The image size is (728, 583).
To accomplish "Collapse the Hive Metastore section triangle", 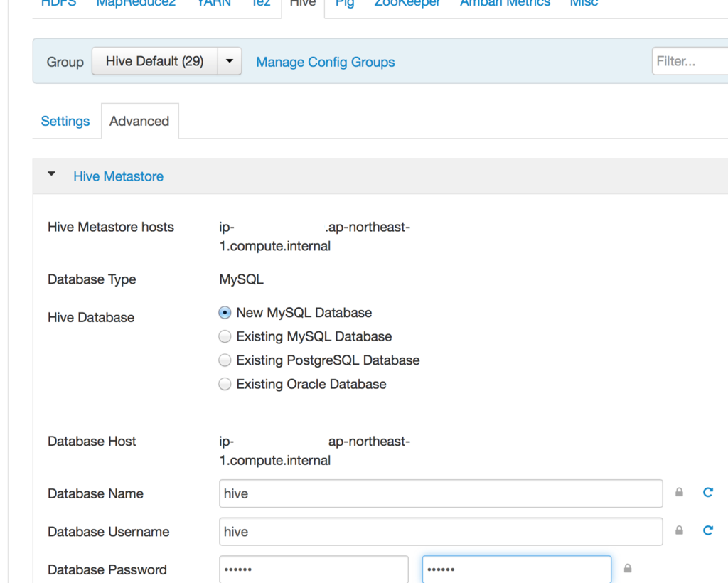I will click(51, 174).
